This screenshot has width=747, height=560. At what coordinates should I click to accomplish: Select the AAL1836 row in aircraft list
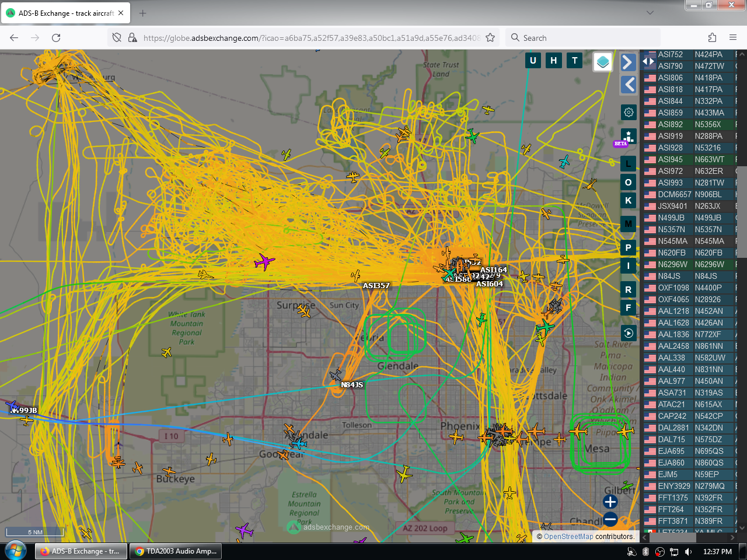click(690, 334)
